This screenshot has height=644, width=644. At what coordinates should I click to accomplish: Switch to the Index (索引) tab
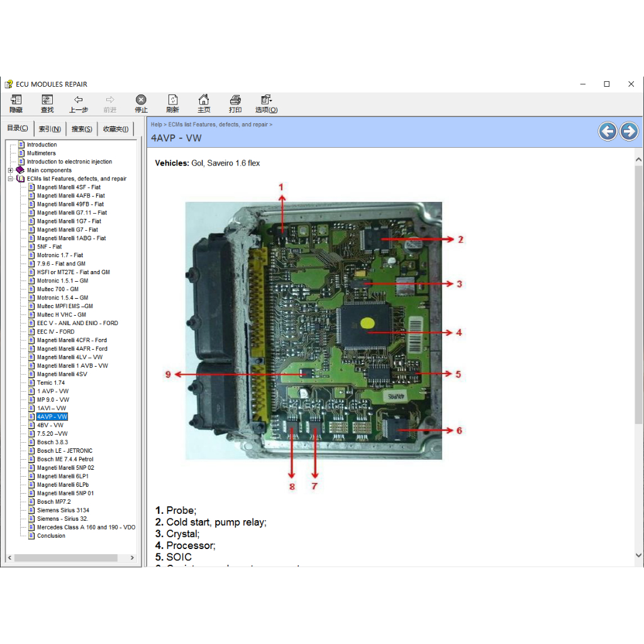[x=50, y=129]
